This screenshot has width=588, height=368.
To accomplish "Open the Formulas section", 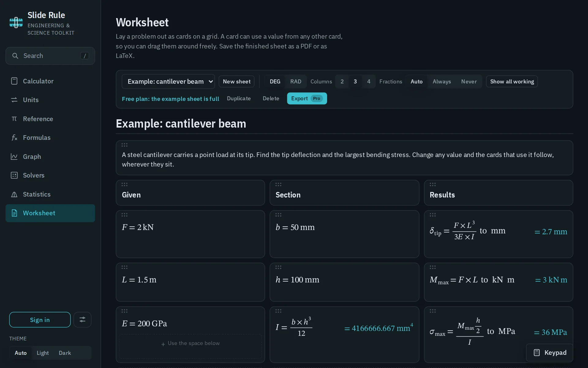I will pyautogui.click(x=50, y=138).
